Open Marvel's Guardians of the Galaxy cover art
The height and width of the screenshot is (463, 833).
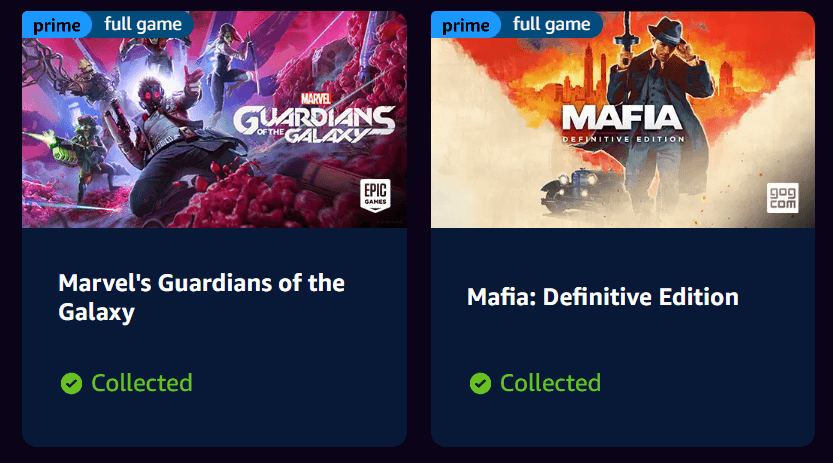(x=215, y=119)
